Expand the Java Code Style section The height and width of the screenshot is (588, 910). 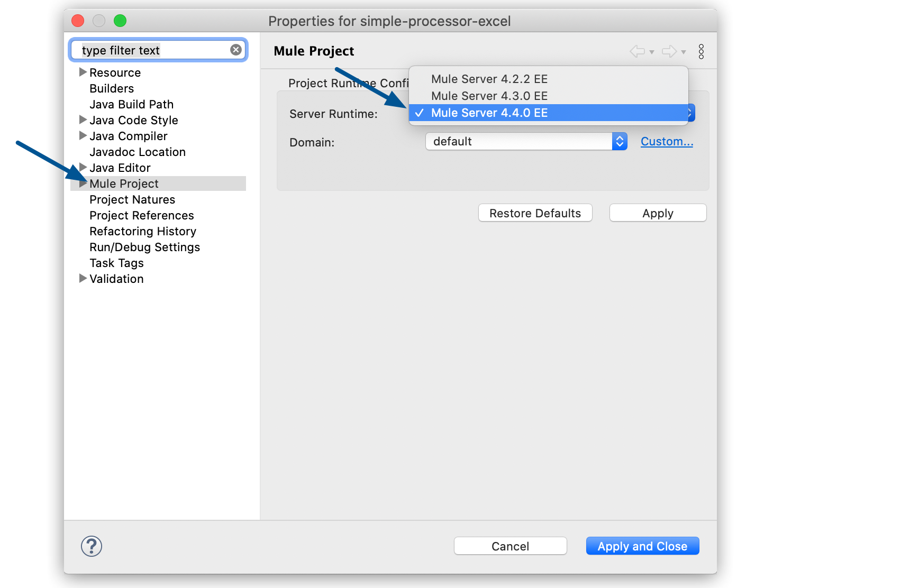click(83, 120)
